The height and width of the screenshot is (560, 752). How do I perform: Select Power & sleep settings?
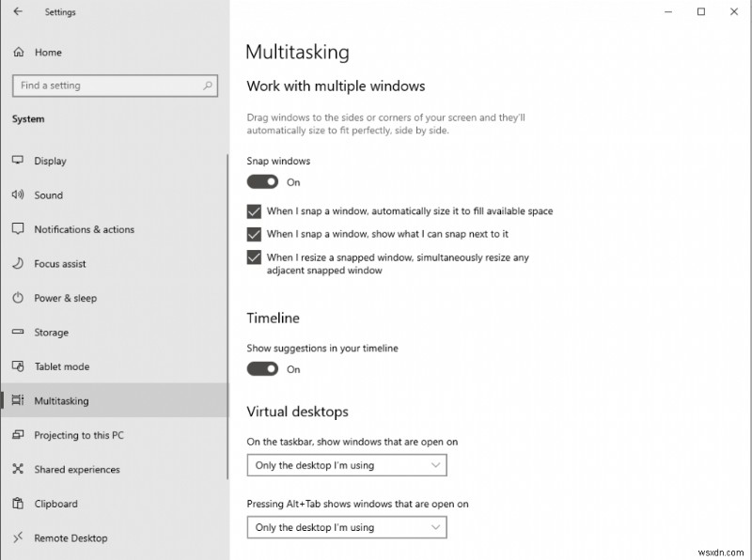[59, 298]
